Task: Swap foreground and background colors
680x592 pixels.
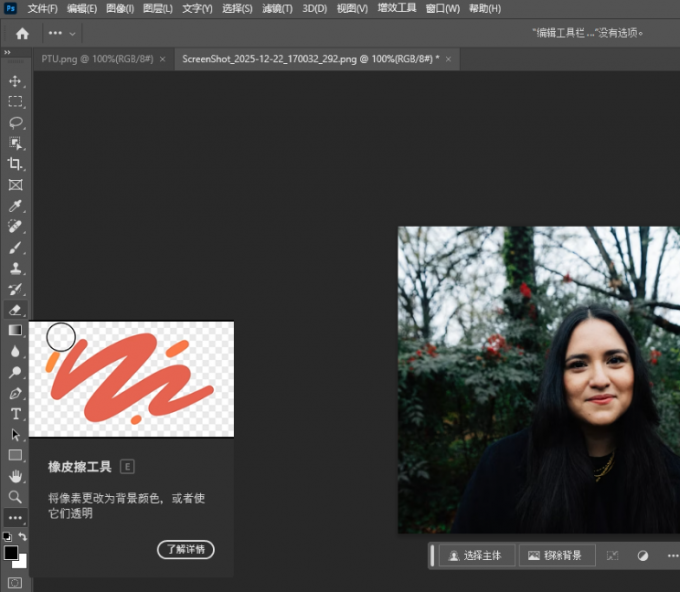Action: pos(23,536)
